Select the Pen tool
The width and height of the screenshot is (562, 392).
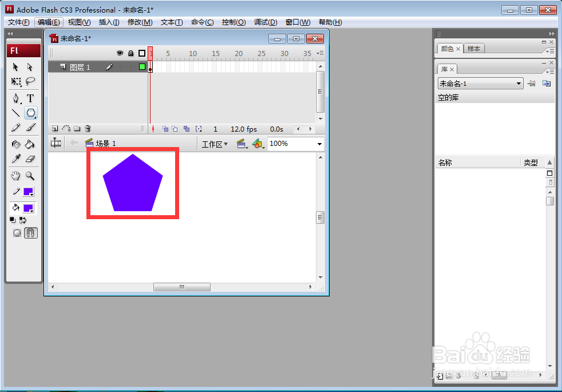point(16,98)
